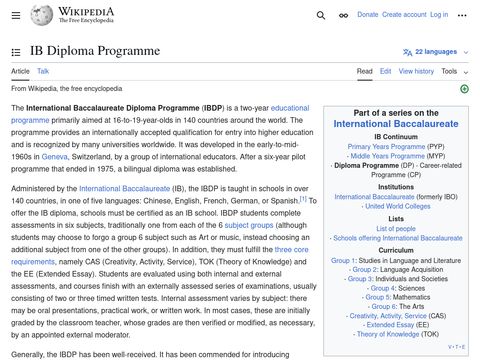
Task: Follow the educational link in intro sentence
Action: click(290, 108)
